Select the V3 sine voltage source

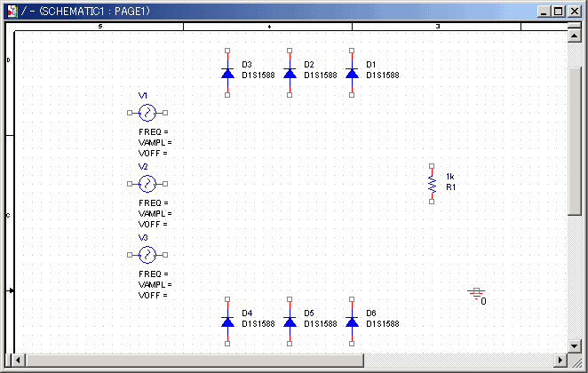tap(147, 255)
